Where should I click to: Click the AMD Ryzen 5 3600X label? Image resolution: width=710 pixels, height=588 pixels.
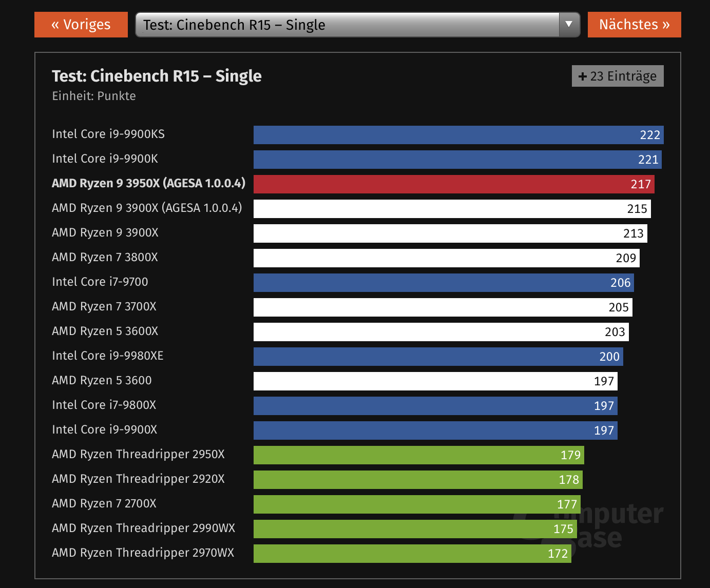105,331
